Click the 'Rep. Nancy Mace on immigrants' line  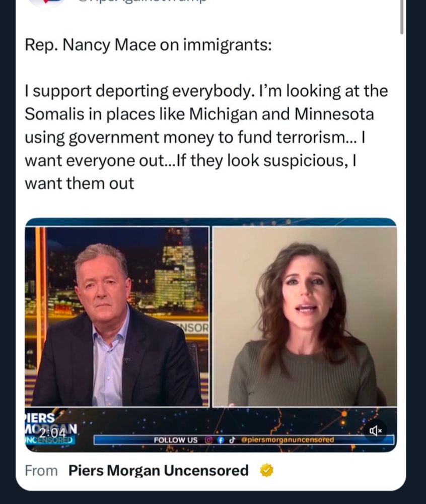(x=149, y=45)
